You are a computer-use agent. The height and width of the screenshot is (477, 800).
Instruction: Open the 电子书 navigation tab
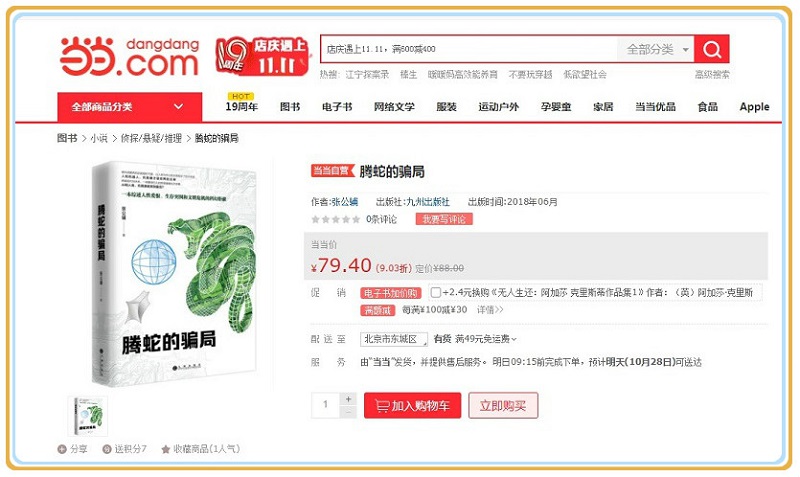[337, 107]
